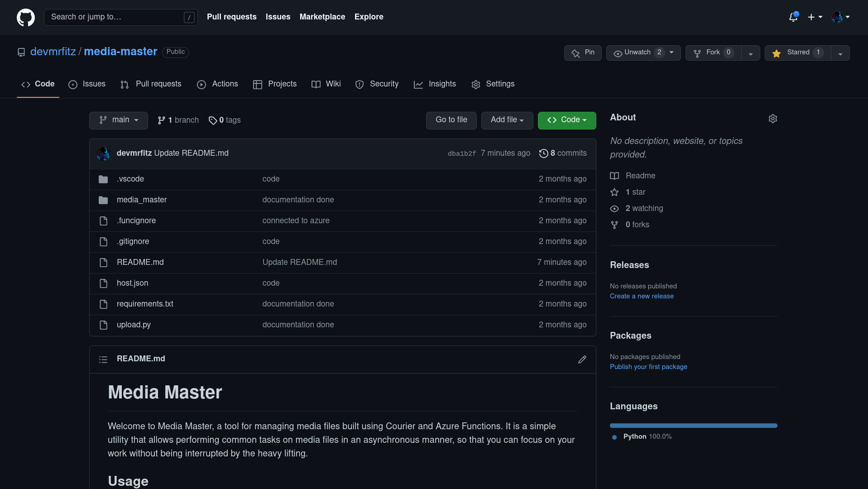This screenshot has height=489, width=868.
Task: Click the tags icon showing 0 tags
Action: [x=213, y=120]
